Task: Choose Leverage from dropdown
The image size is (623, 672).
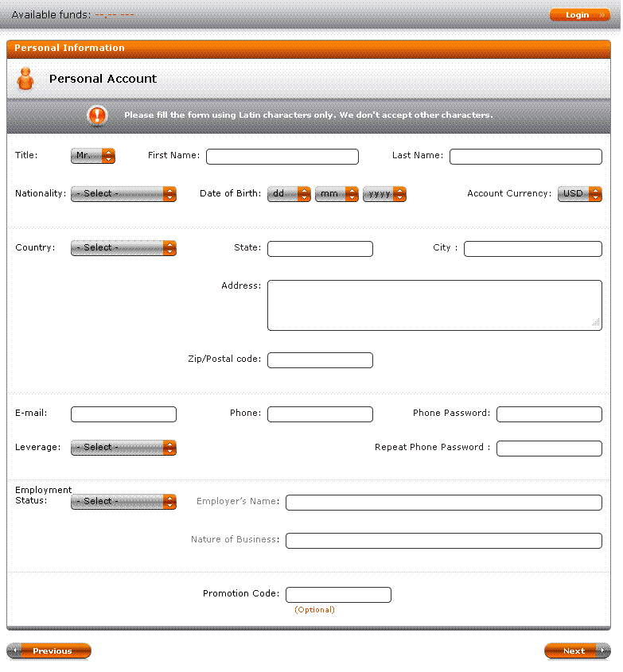Action: (x=123, y=448)
